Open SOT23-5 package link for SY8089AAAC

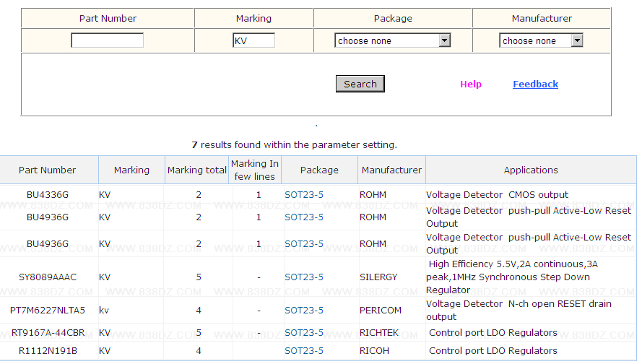[304, 277]
